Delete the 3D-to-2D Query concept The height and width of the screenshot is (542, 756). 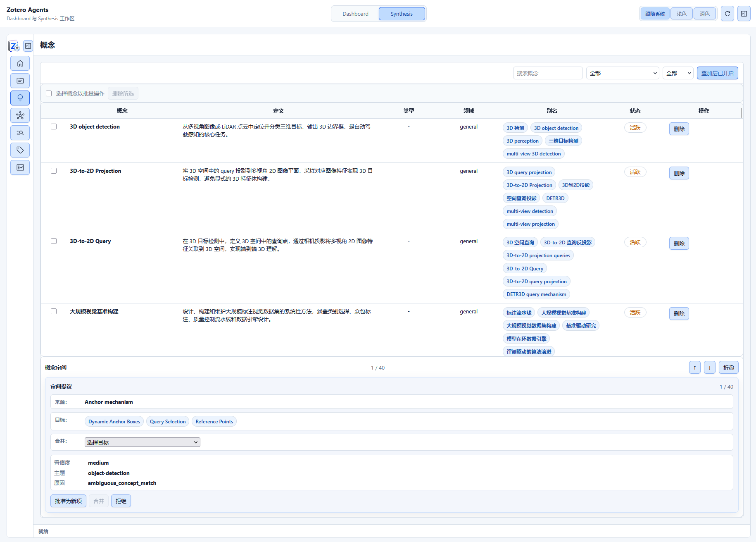coord(679,244)
